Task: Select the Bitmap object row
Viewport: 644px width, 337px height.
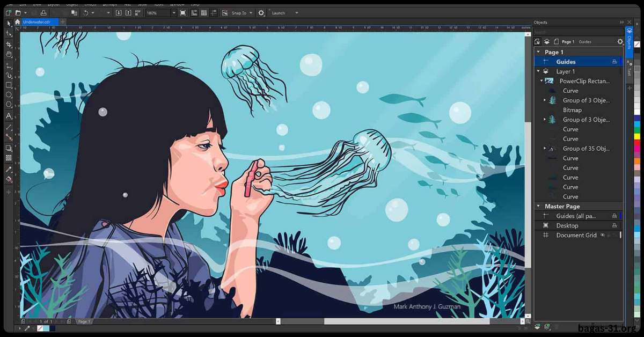Action: [579, 110]
